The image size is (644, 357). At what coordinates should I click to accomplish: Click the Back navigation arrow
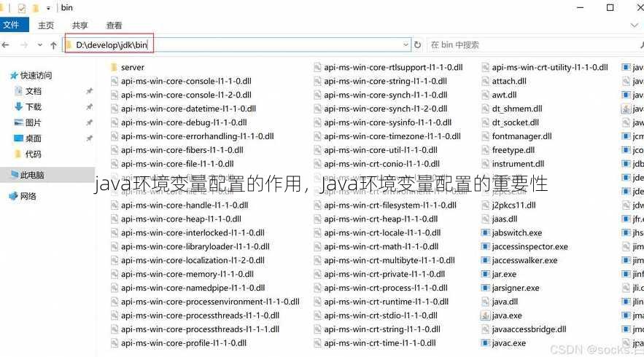pyautogui.click(x=5, y=45)
